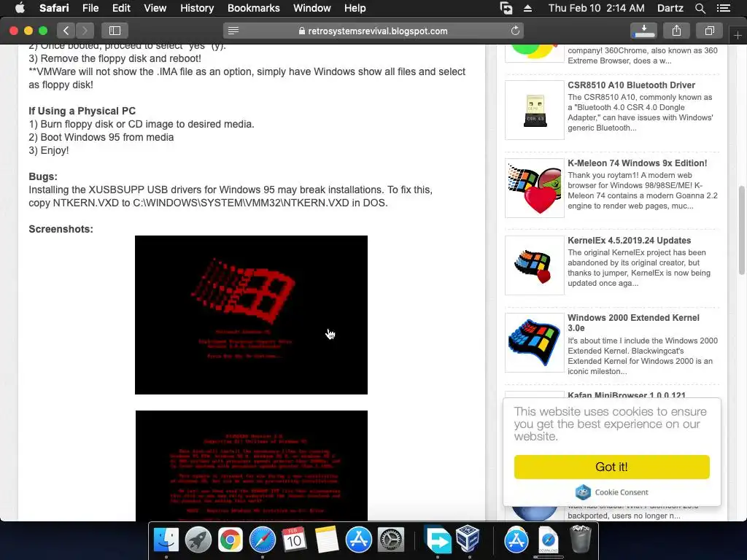Open the Applications folder in the Dock

[x=516, y=540]
